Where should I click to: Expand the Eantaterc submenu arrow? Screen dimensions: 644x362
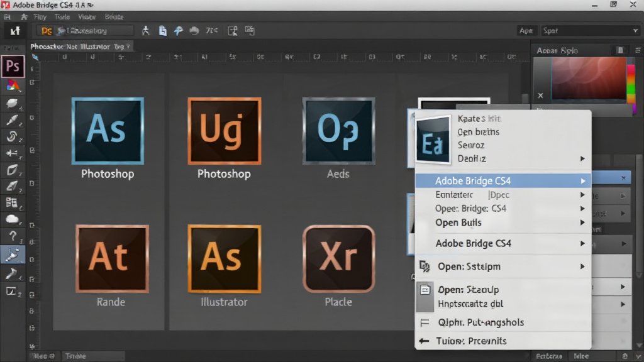click(x=582, y=195)
